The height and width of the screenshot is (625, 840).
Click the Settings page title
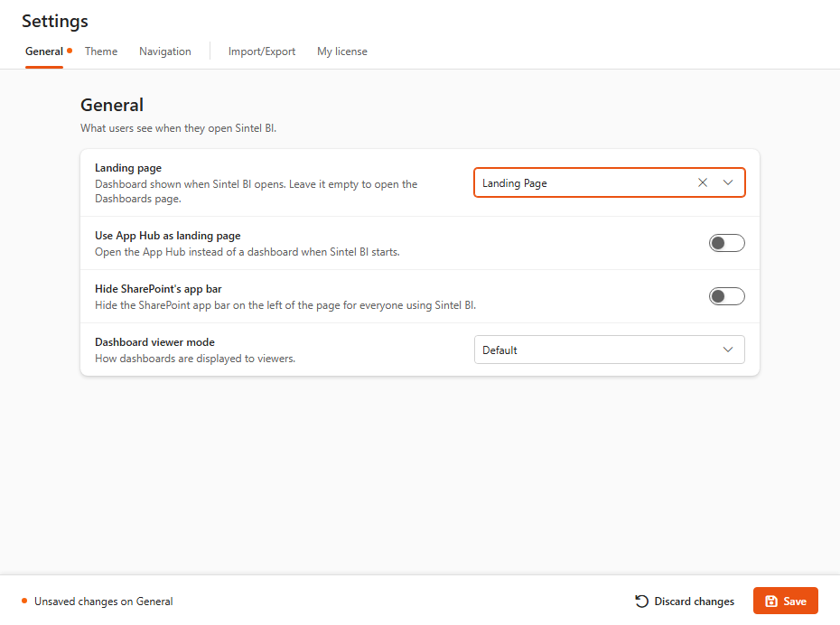point(54,21)
